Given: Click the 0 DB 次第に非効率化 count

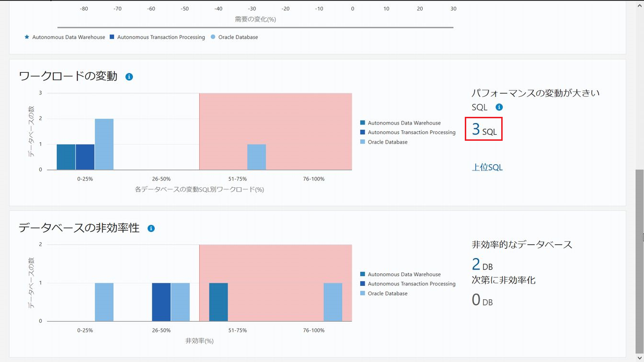Looking at the screenshot, I should pos(482,300).
